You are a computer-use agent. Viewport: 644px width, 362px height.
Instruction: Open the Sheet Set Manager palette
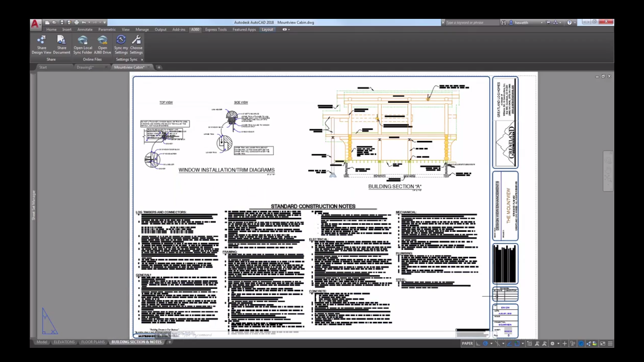pos(33,205)
